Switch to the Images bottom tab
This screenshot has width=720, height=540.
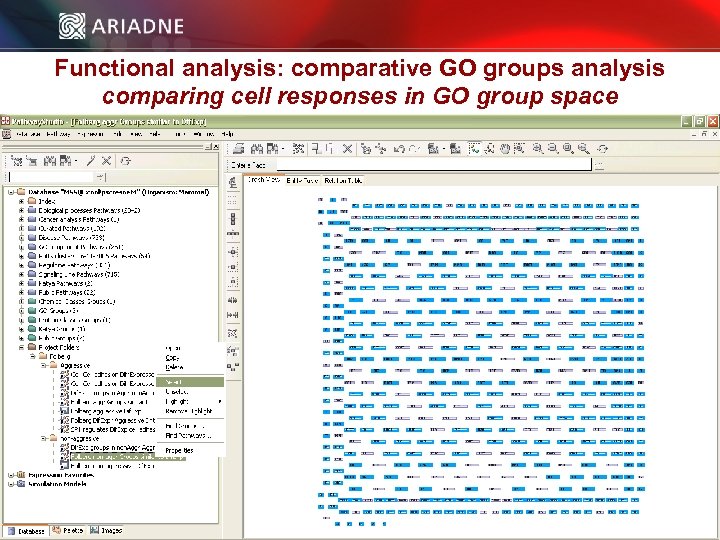[106, 530]
